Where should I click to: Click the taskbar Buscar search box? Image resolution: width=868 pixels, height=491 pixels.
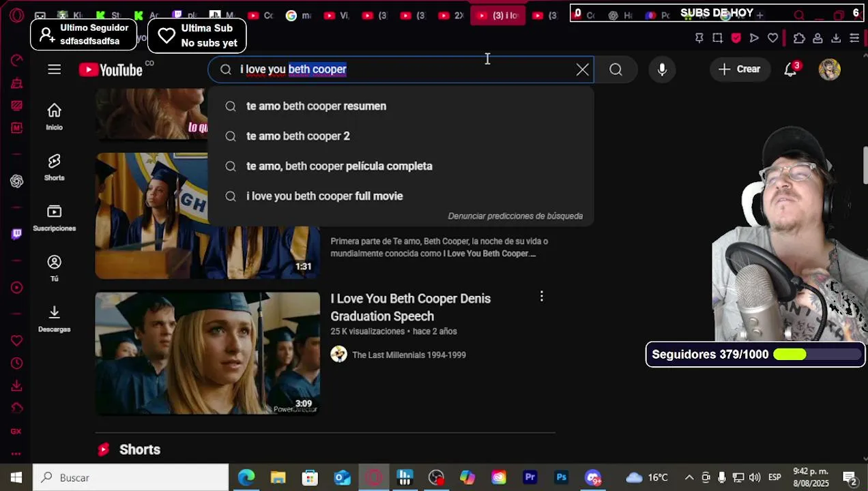click(131, 477)
